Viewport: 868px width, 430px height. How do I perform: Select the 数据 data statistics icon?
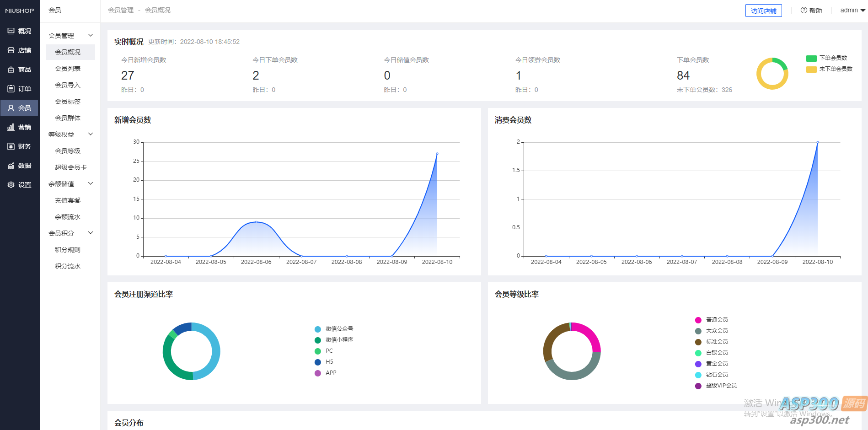pyautogui.click(x=11, y=166)
